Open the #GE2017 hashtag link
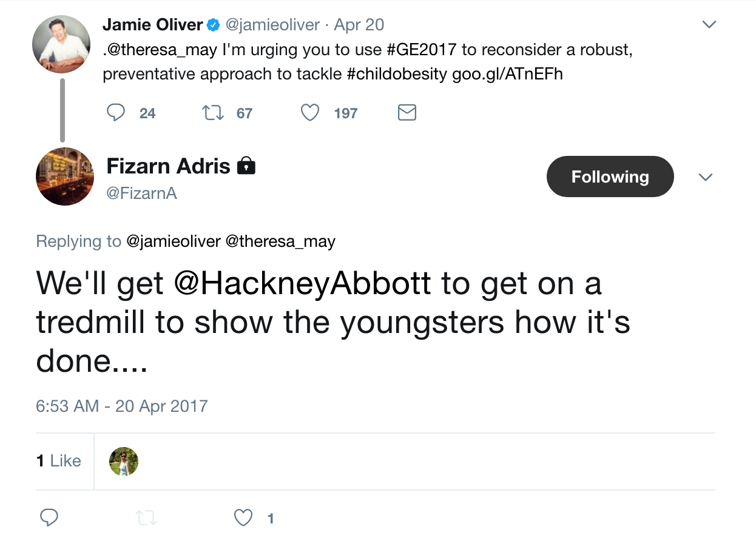 pos(422,50)
